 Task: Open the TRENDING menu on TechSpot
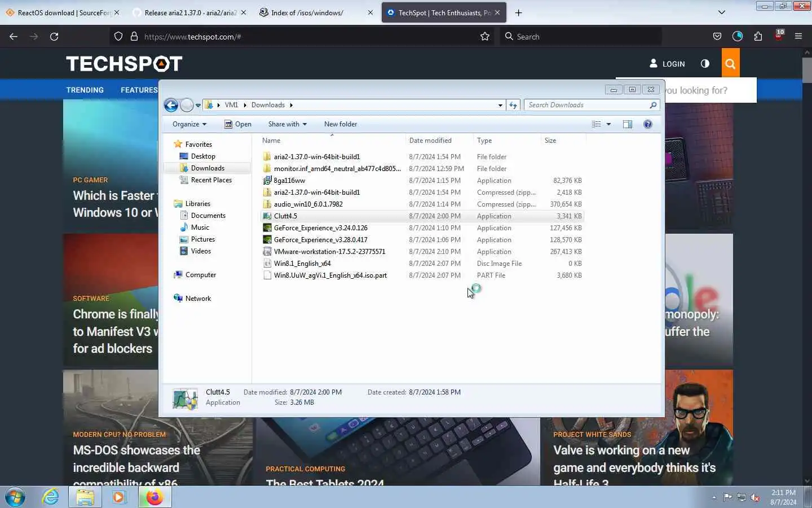[x=85, y=90]
